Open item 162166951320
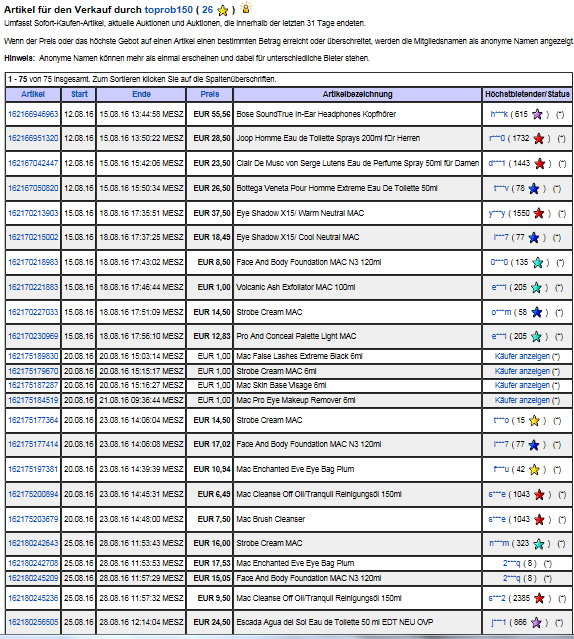Image resolution: width=574 pixels, height=639 pixels. coord(33,138)
